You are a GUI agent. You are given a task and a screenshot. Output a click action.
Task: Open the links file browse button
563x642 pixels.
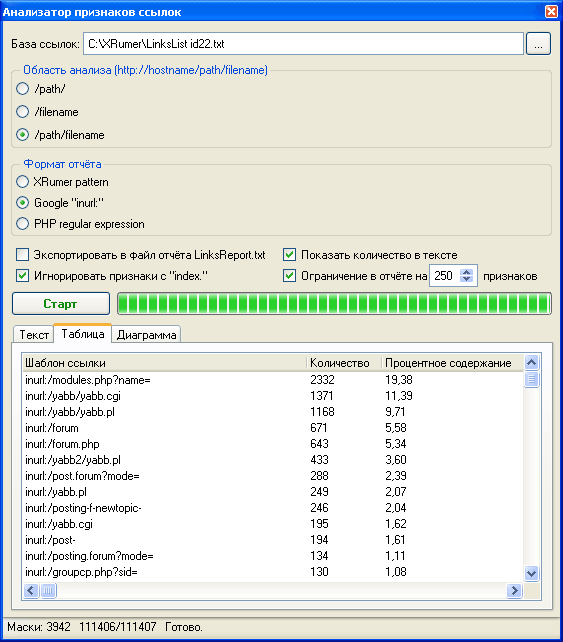pyautogui.click(x=538, y=43)
